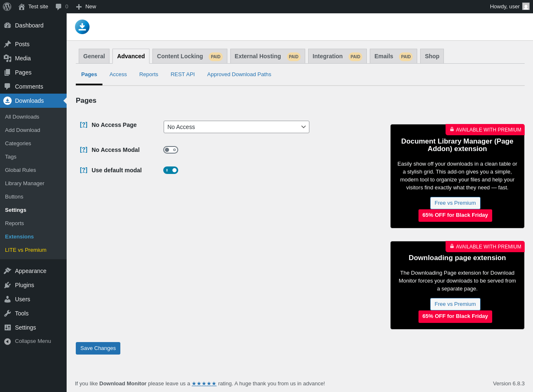
Task: Click the Dashboard gauge icon
Action: 7,25
